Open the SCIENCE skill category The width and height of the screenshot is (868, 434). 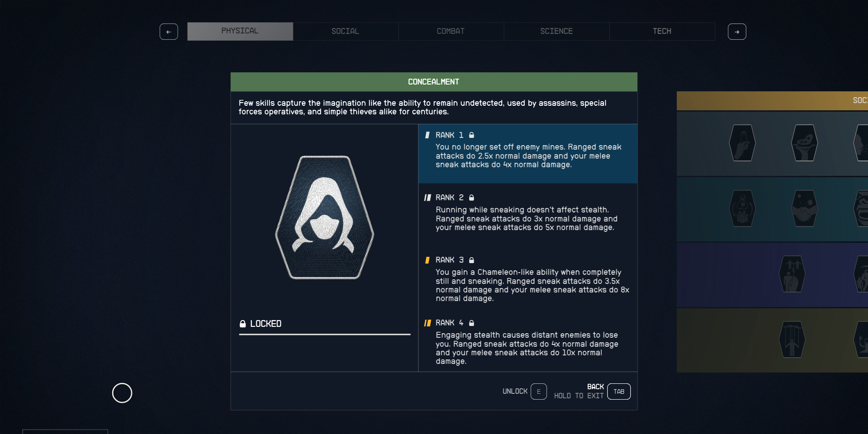click(x=557, y=31)
